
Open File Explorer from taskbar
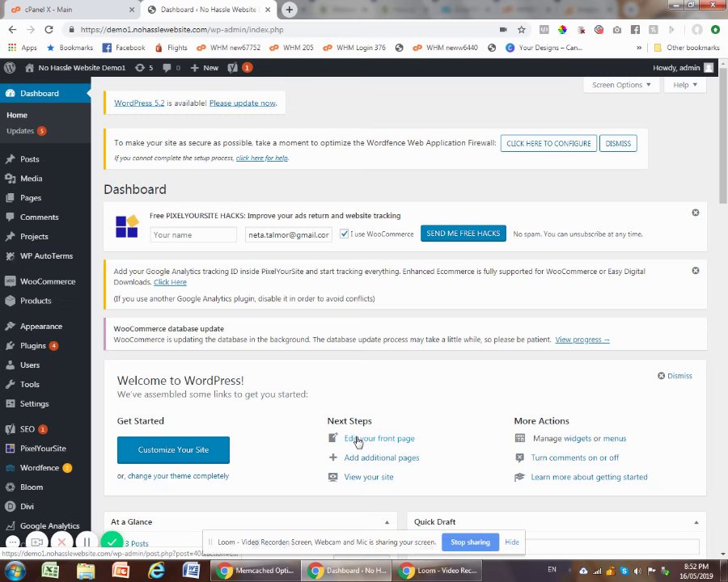pos(86,571)
